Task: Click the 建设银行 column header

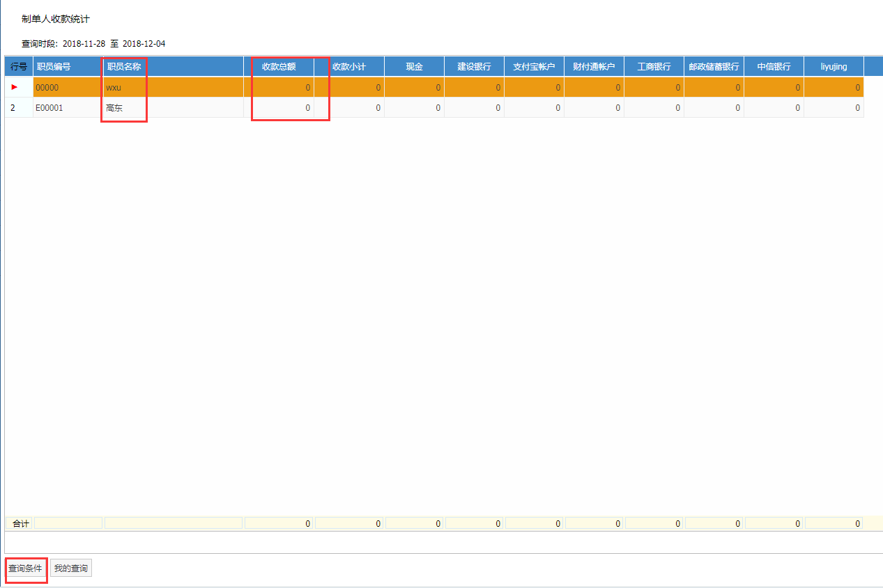Action: [x=474, y=67]
